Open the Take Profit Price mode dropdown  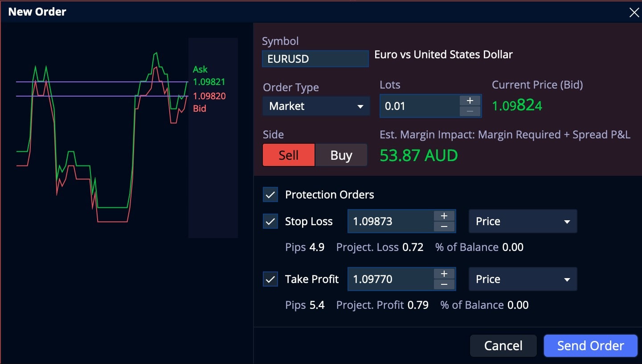pyautogui.click(x=522, y=279)
